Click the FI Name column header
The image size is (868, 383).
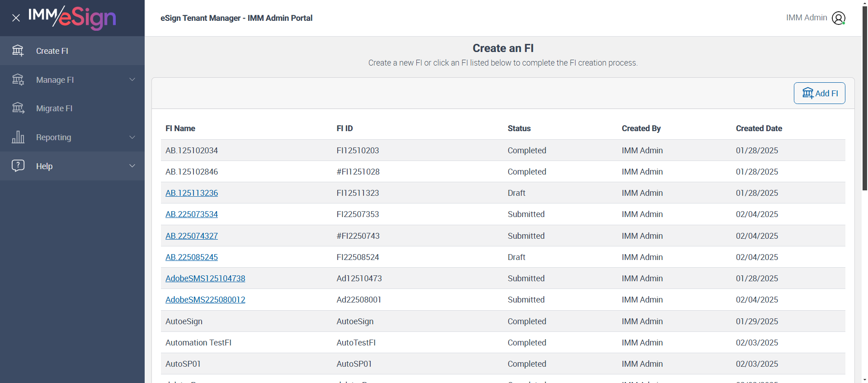180,128
